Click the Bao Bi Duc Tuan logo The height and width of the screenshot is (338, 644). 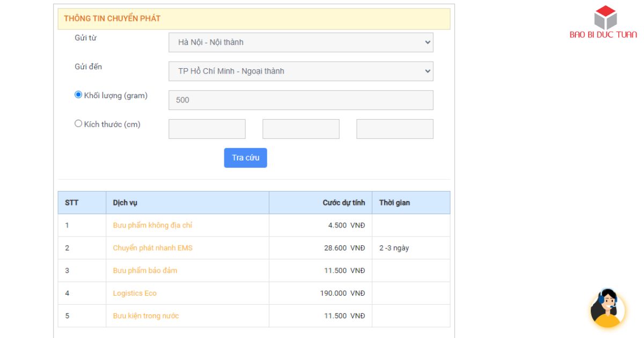[603, 23]
